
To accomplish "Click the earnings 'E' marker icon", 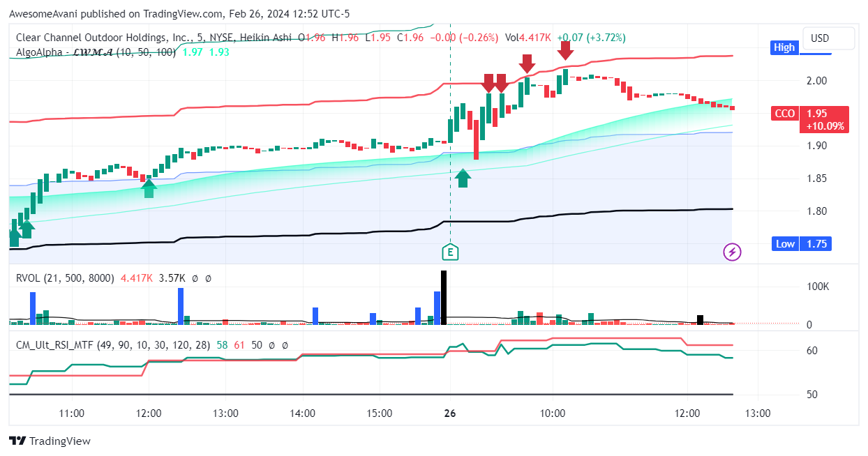I will tap(450, 252).
